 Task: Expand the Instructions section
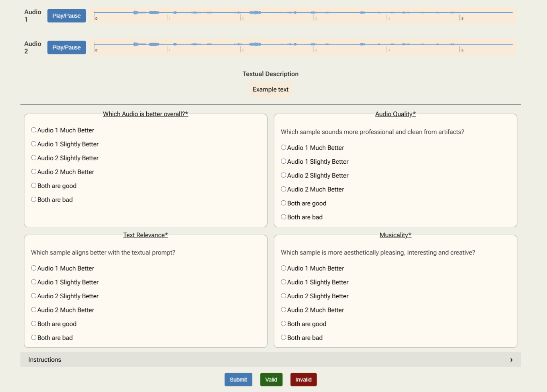(271, 359)
